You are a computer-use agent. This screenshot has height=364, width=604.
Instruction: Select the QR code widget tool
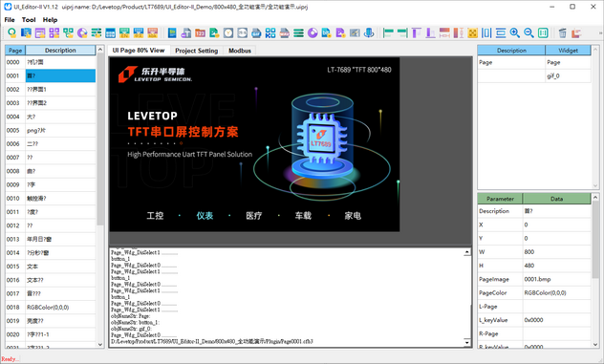(270, 33)
